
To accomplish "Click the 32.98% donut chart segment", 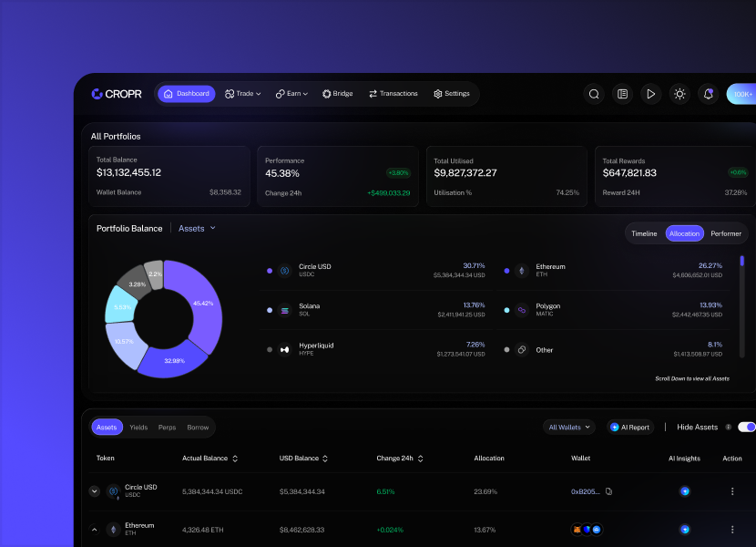I will pyautogui.click(x=174, y=361).
